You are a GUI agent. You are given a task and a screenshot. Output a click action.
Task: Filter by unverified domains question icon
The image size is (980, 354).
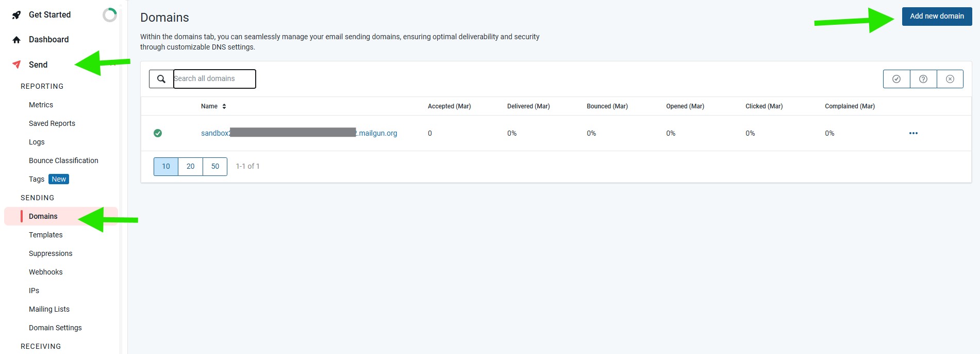point(923,79)
